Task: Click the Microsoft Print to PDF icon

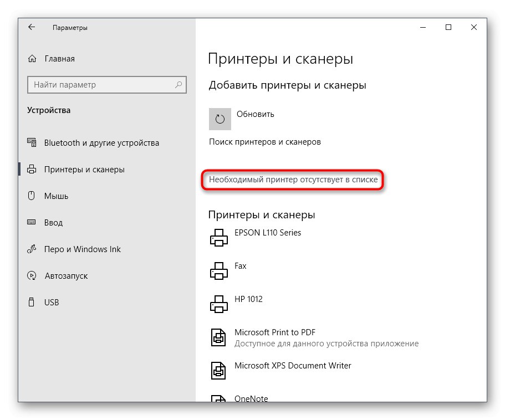Action: pos(218,337)
